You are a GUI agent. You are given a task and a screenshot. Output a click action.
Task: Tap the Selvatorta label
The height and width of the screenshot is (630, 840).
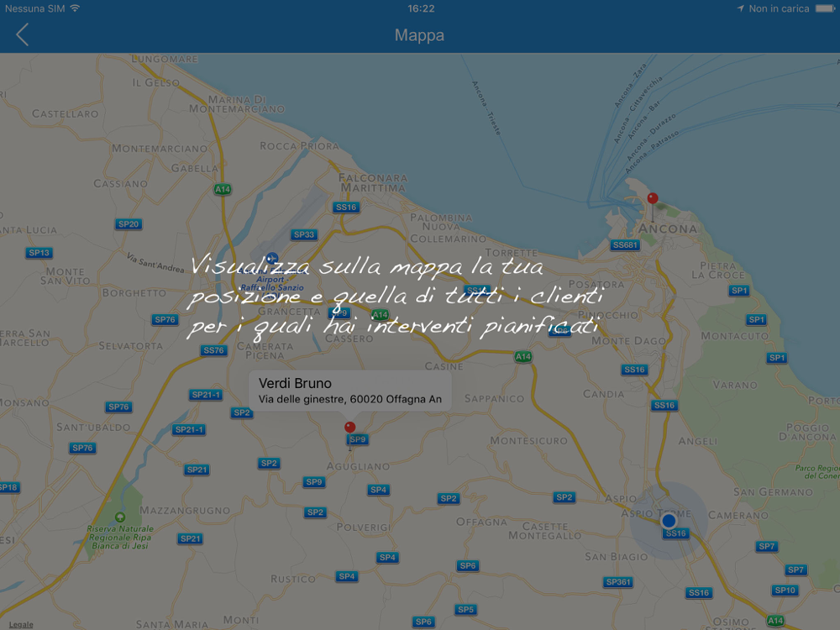point(130,345)
